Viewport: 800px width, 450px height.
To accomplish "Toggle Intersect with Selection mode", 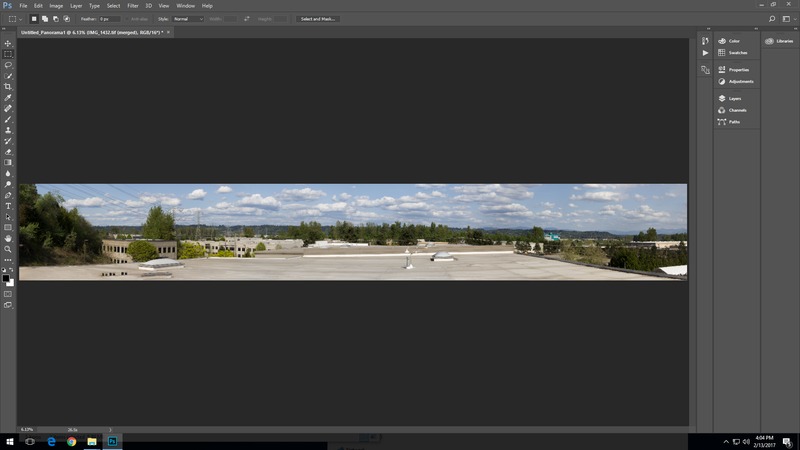I will point(67,19).
